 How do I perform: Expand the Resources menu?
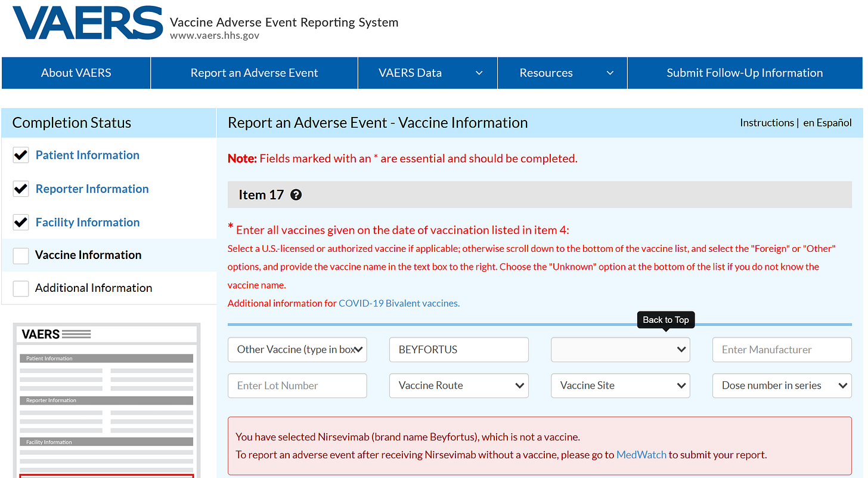562,73
